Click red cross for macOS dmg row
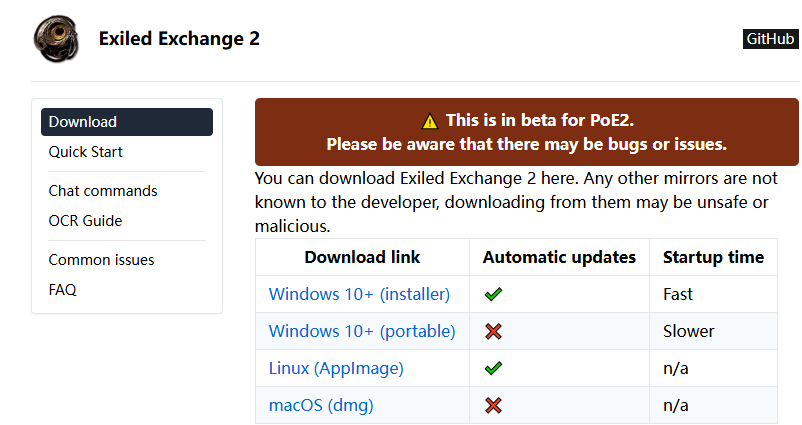Image resolution: width=802 pixels, height=425 pixels. (492, 405)
